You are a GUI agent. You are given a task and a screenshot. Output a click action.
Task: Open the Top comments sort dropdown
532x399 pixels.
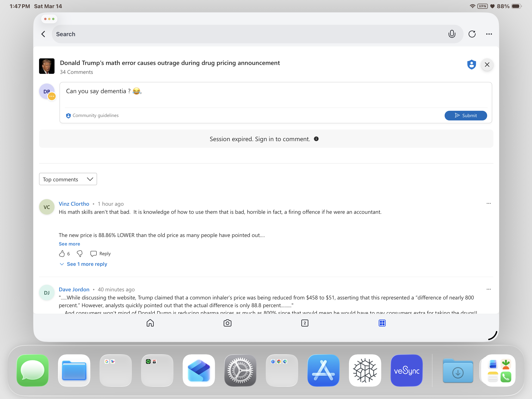pyautogui.click(x=68, y=179)
